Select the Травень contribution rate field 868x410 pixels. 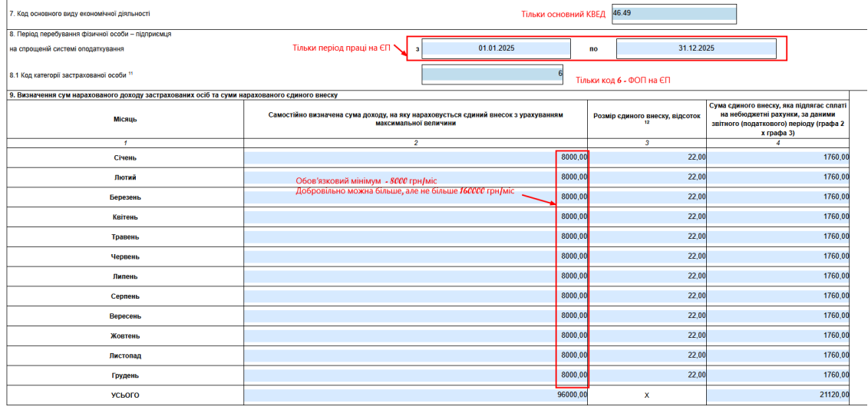pos(647,236)
